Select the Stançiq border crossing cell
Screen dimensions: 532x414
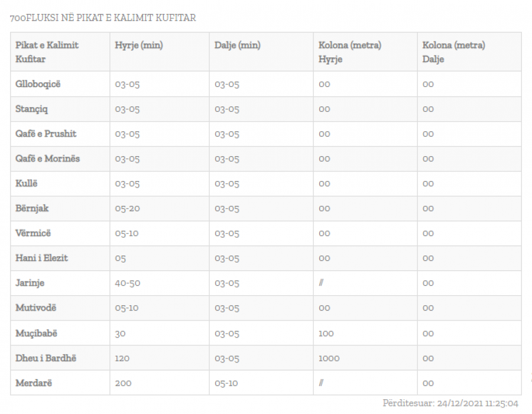coord(31,109)
